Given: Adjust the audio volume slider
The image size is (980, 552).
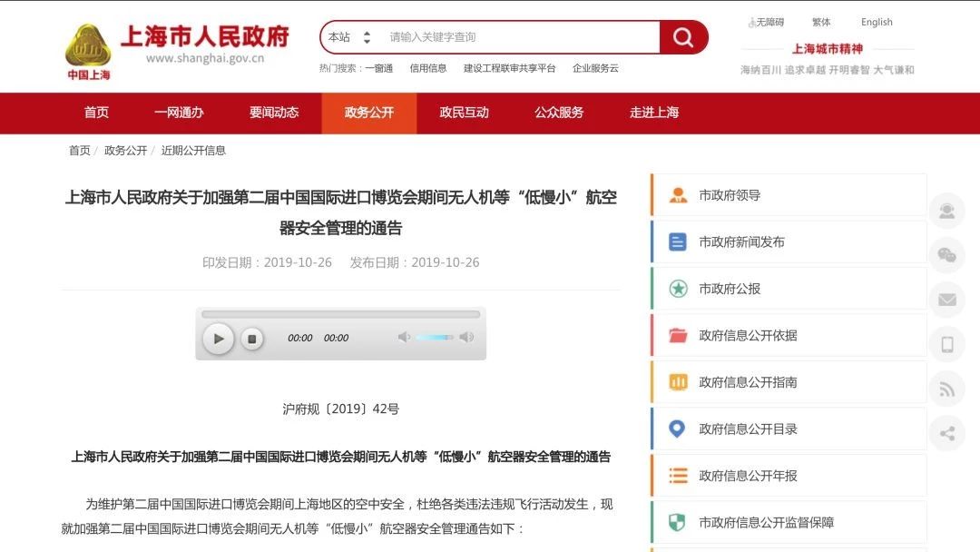Looking at the screenshot, I should click(435, 338).
